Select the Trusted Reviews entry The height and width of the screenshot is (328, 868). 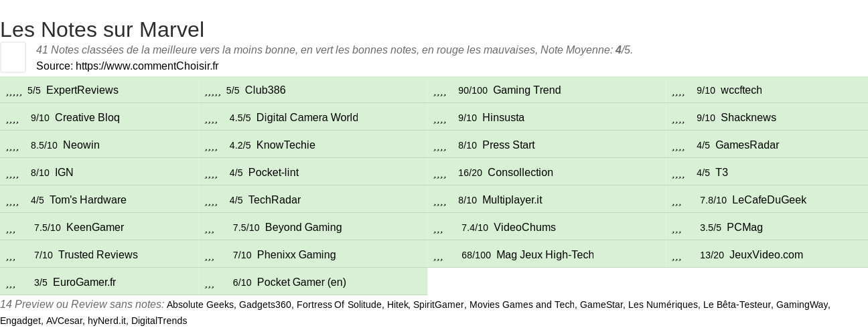tap(99, 254)
